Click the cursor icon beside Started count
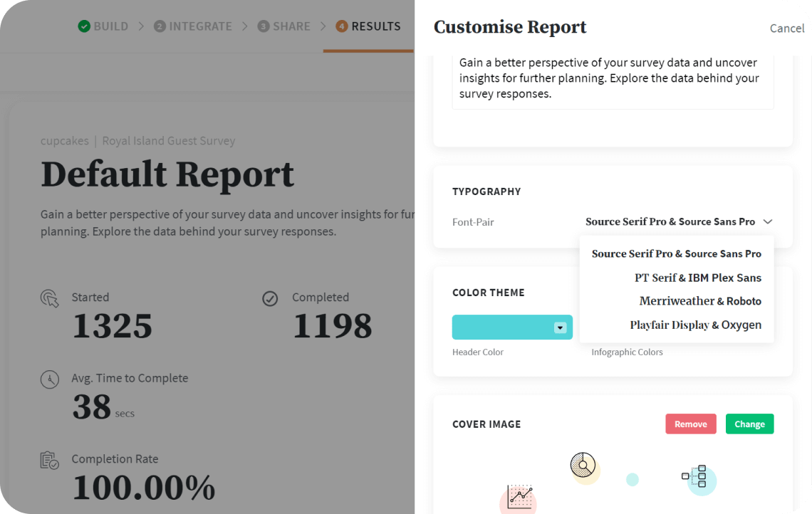Screen dimensions: 812x514 (x=49, y=298)
